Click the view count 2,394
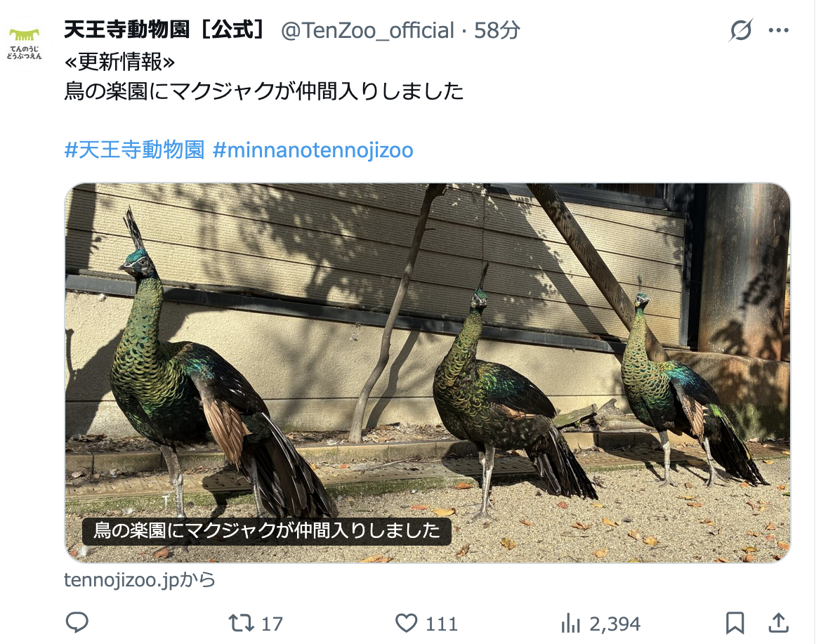This screenshot has width=821, height=644. [615, 624]
